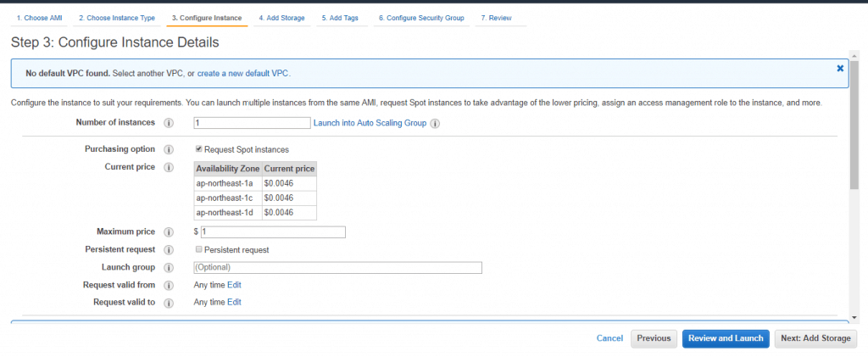Open create a new default VPC link
This screenshot has height=357, width=868.
pyautogui.click(x=242, y=73)
